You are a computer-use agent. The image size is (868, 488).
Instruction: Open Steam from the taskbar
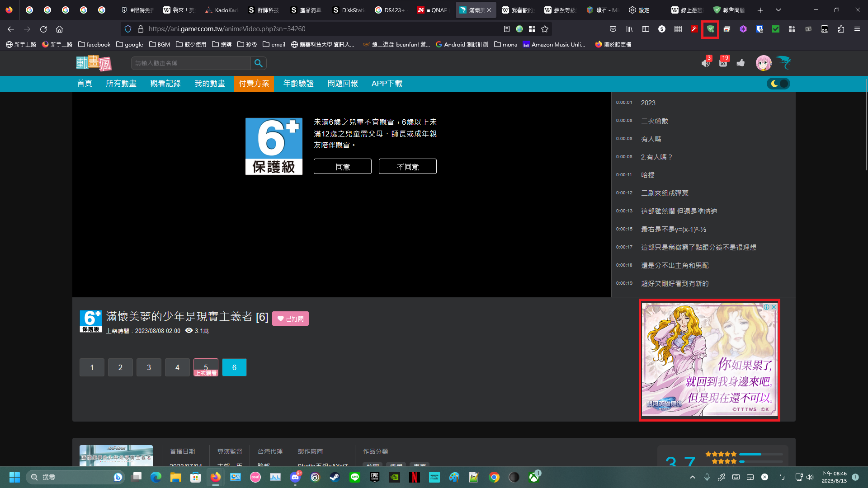pos(335,477)
